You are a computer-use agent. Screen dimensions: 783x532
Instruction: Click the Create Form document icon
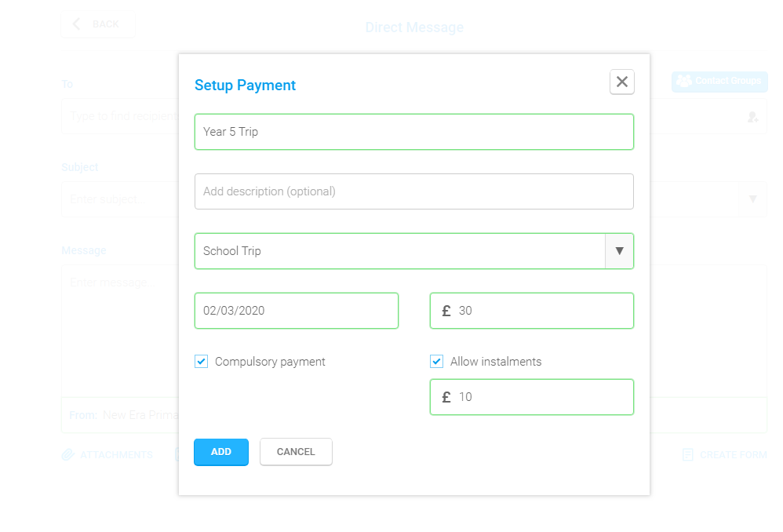(687, 454)
